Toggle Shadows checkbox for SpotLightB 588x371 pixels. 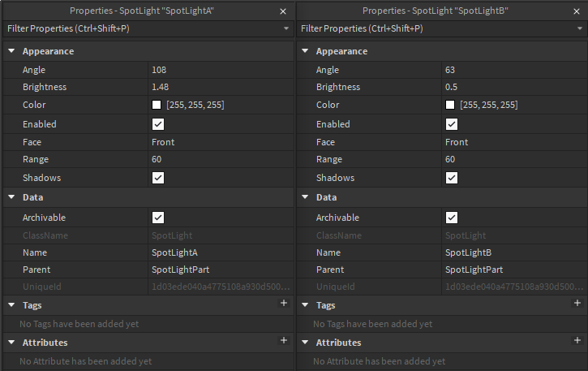pyautogui.click(x=452, y=178)
